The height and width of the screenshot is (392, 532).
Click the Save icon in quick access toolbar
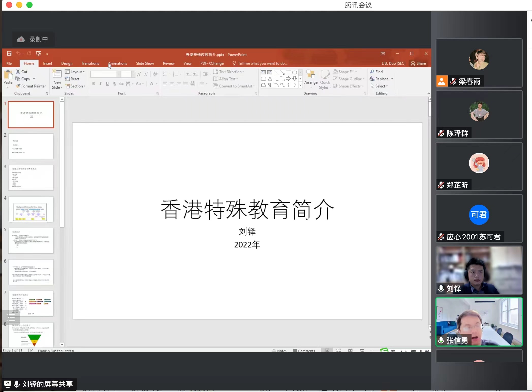point(9,54)
